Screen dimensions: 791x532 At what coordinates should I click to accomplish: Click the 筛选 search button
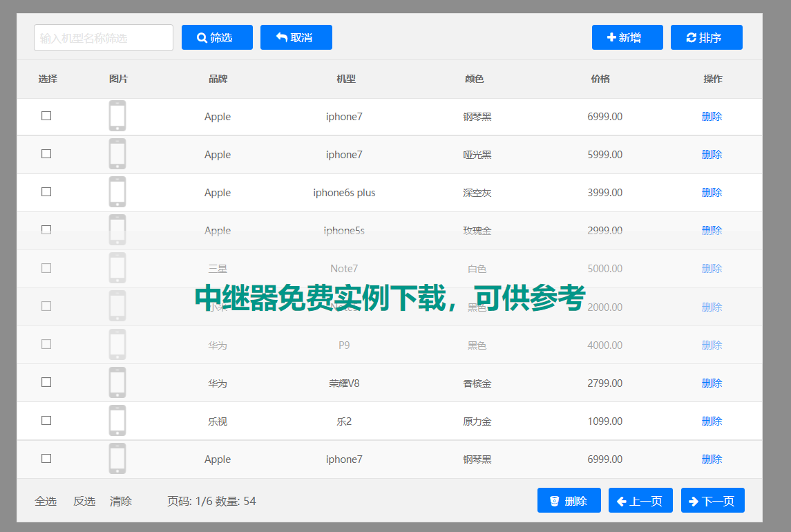(x=217, y=37)
